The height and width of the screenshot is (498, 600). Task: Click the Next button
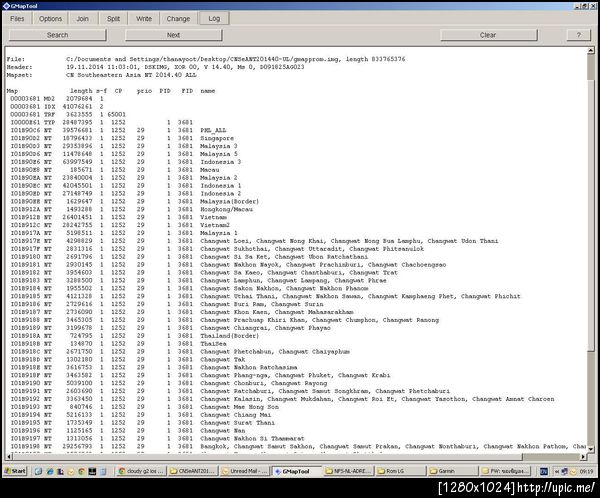173,35
